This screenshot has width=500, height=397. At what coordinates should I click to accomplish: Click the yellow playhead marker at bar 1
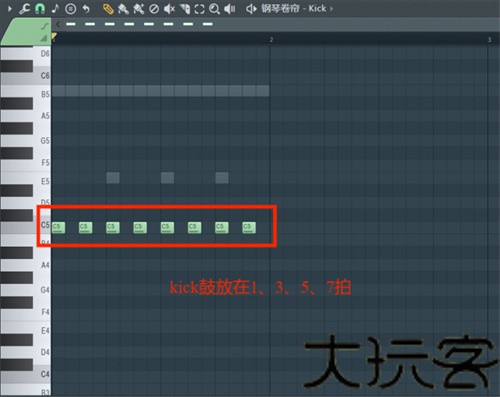click(x=54, y=36)
